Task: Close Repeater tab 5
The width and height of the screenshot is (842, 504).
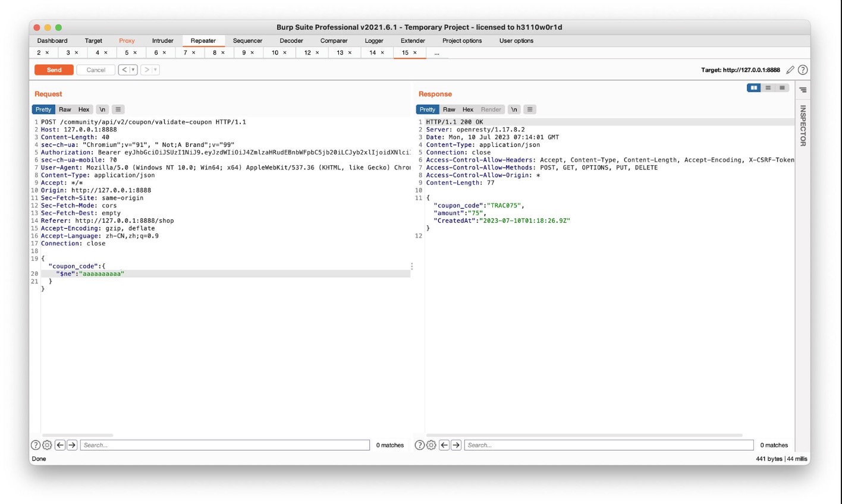Action: coord(135,53)
